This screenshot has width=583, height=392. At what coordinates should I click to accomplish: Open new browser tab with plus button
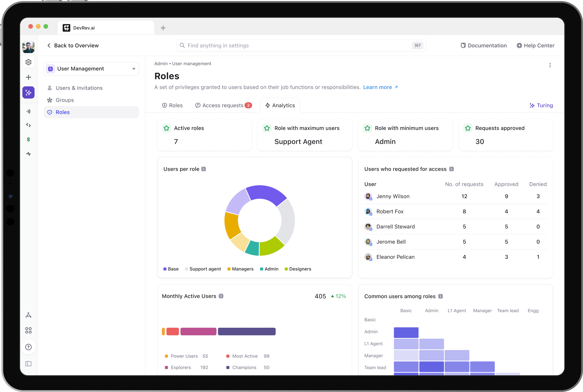tap(163, 28)
